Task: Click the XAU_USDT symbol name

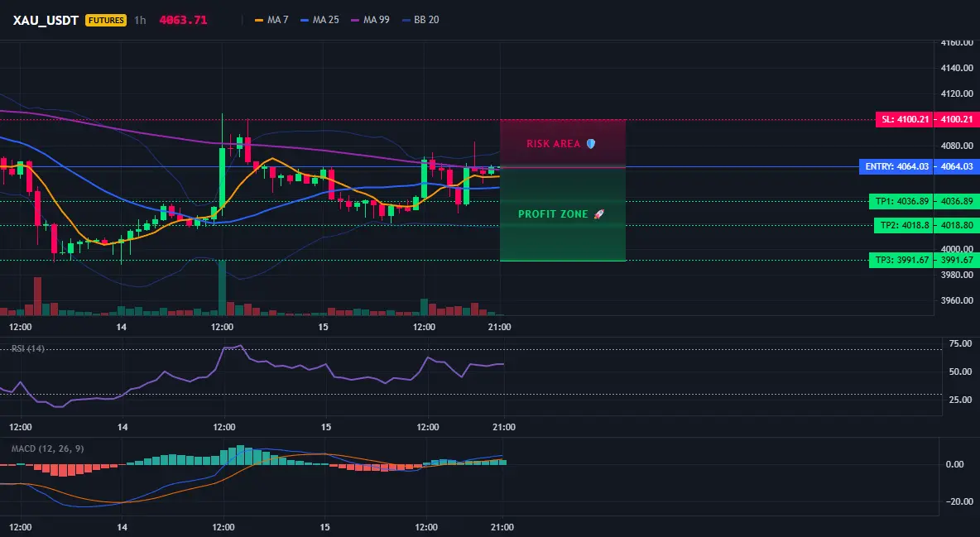Action: (46, 20)
